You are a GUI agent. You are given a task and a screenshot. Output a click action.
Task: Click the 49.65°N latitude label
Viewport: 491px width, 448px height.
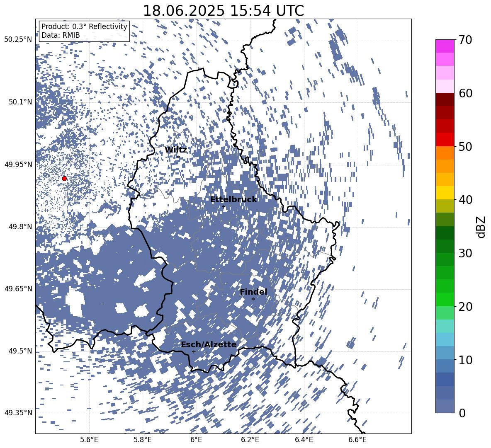[x=18, y=288]
